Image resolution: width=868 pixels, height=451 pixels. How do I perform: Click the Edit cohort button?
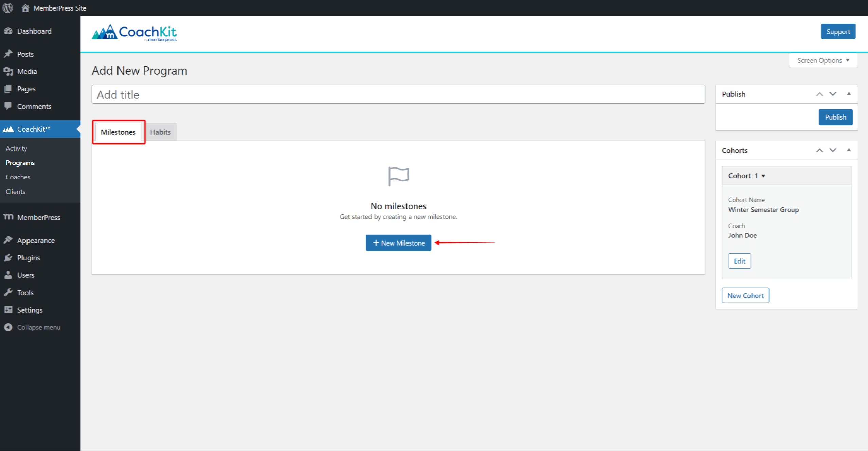pyautogui.click(x=739, y=261)
